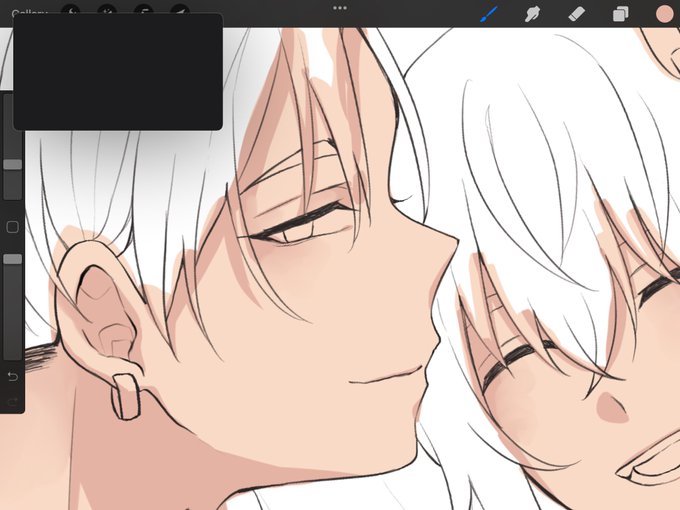Tap the Undo arrow in sidebar
Image resolution: width=680 pixels, height=510 pixels.
[12, 376]
